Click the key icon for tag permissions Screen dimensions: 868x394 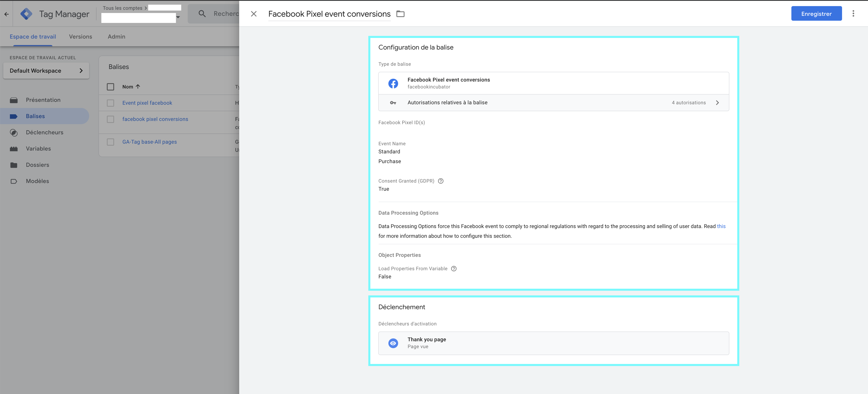click(393, 102)
